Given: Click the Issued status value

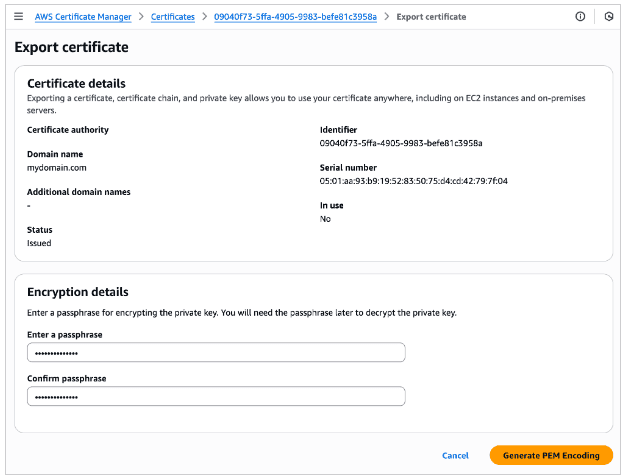Looking at the screenshot, I should (x=39, y=243).
